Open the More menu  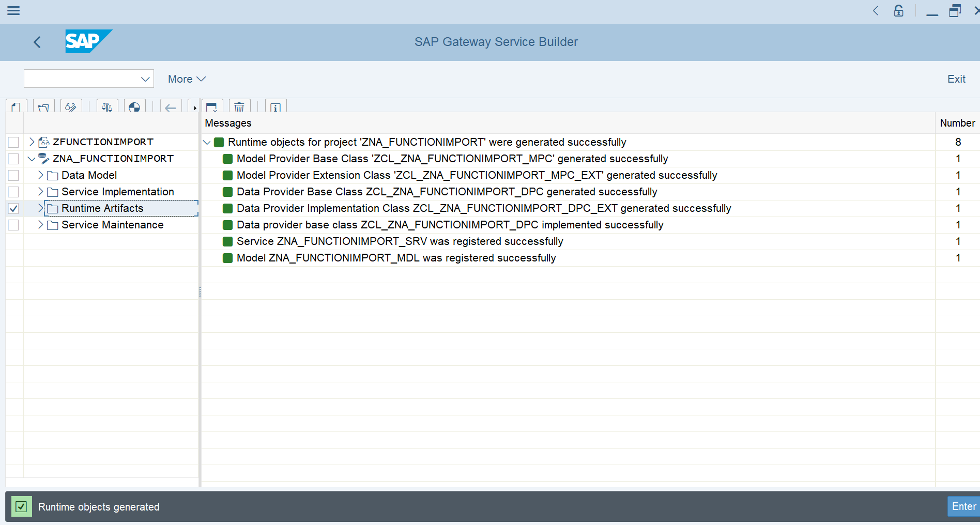pyautogui.click(x=186, y=79)
